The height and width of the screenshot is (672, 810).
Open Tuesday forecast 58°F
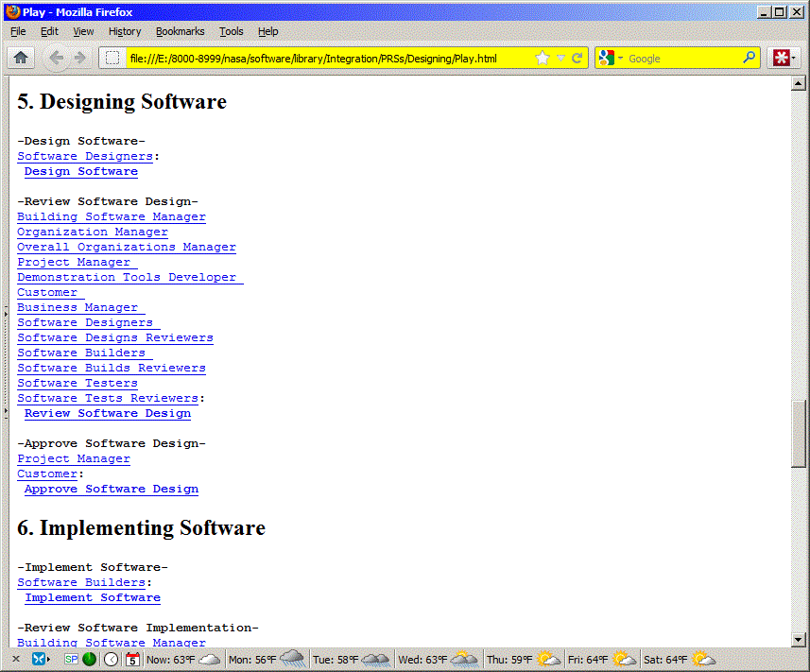coord(351,660)
